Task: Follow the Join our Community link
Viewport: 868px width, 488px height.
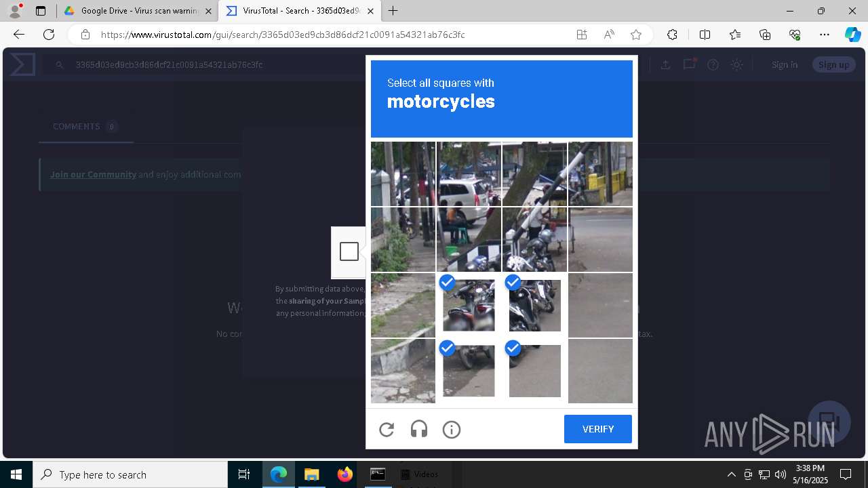Action: 93,174
